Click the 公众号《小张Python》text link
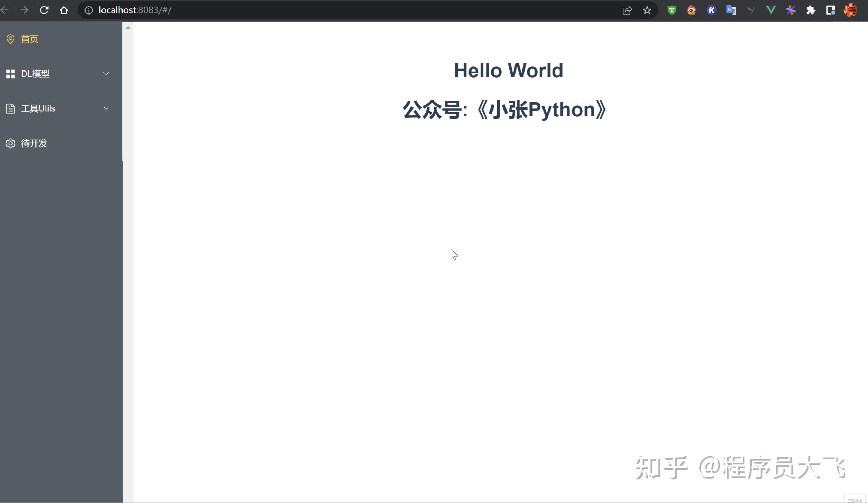Screen dimensions: 868x503 (506, 110)
